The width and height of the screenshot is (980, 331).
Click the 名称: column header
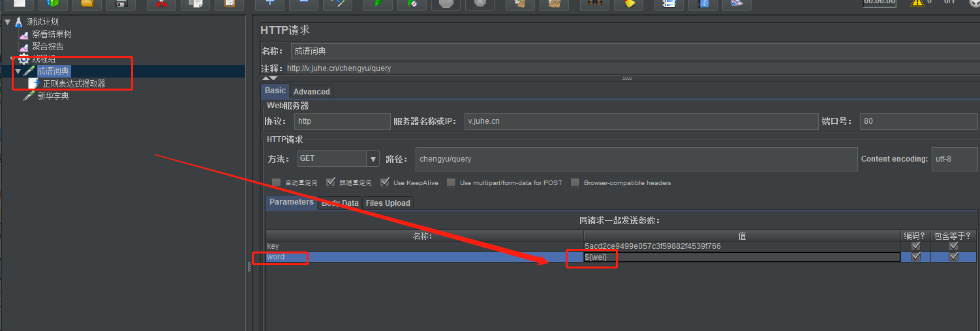pyautogui.click(x=425, y=236)
